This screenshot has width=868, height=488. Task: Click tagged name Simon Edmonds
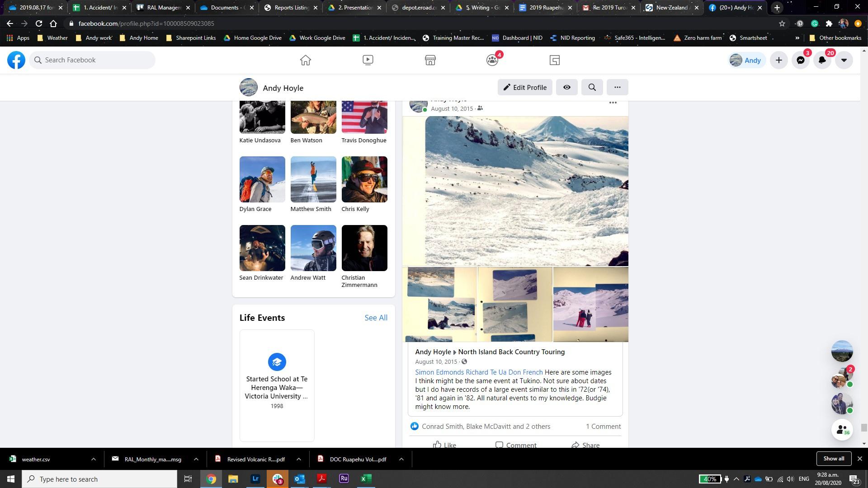439,372
